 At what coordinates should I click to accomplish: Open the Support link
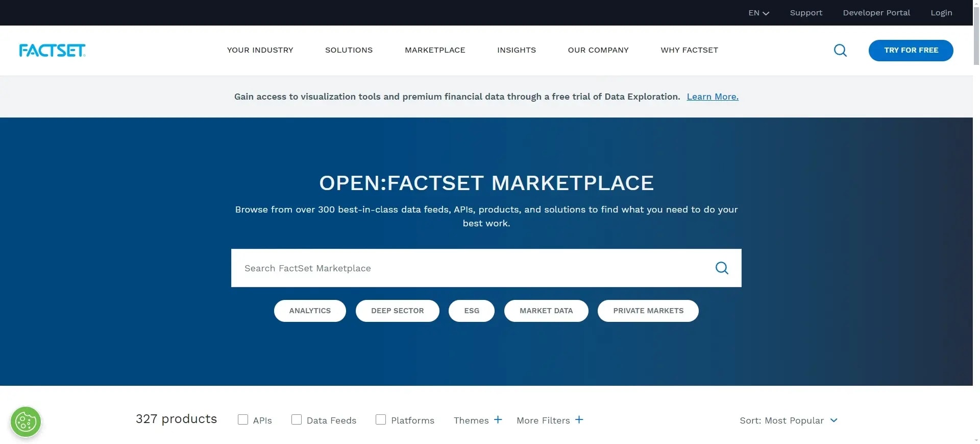point(806,13)
